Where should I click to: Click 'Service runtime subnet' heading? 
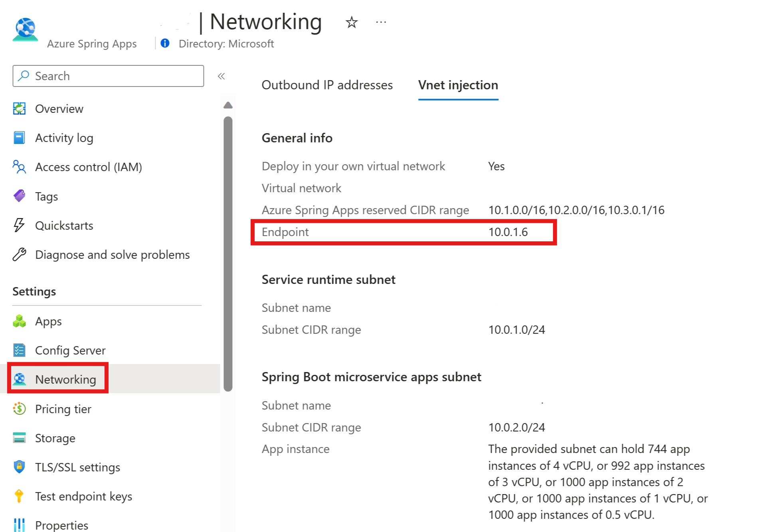tap(328, 279)
